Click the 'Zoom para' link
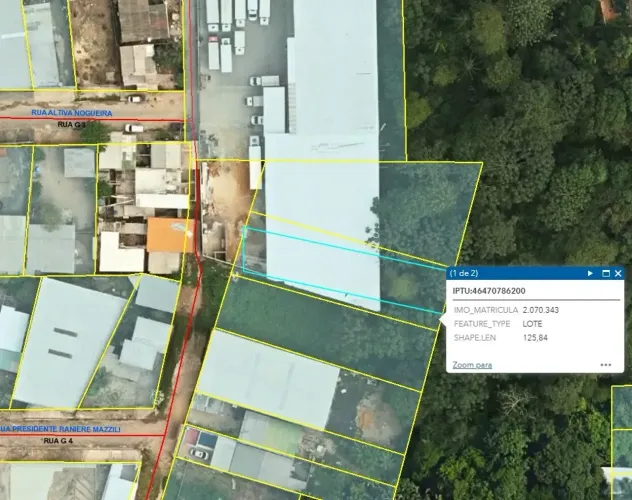 click(472, 365)
